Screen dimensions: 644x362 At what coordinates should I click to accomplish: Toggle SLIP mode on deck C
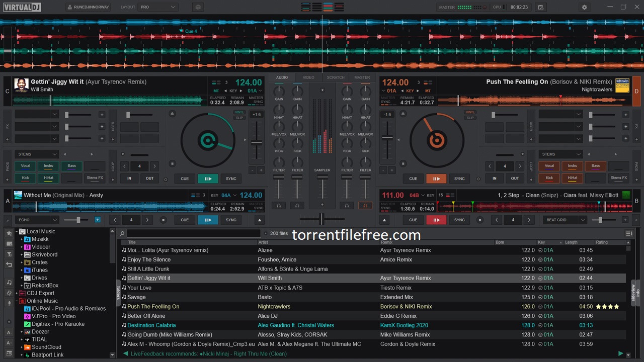pyautogui.click(x=239, y=118)
